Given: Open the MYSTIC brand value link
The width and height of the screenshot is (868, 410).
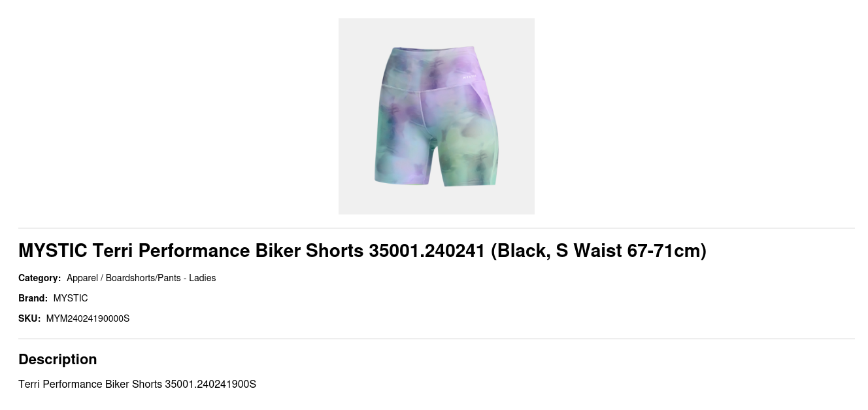Looking at the screenshot, I should 71,298.
